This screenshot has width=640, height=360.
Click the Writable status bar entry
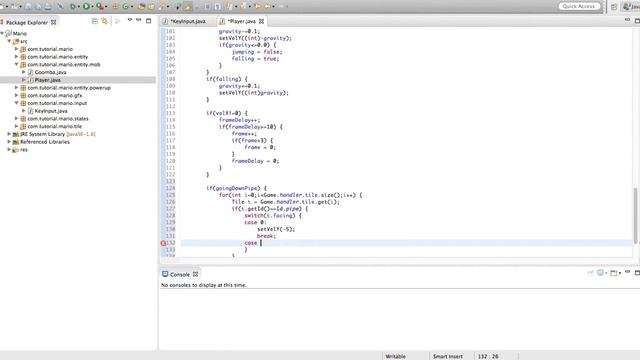point(396,356)
